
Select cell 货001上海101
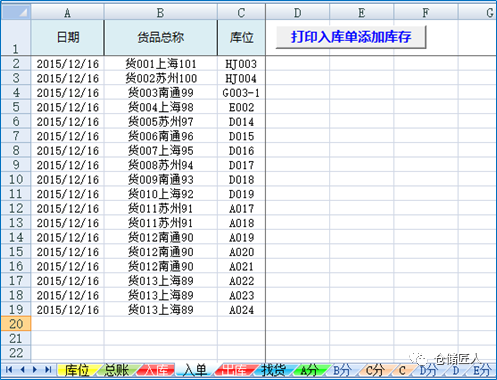(161, 64)
